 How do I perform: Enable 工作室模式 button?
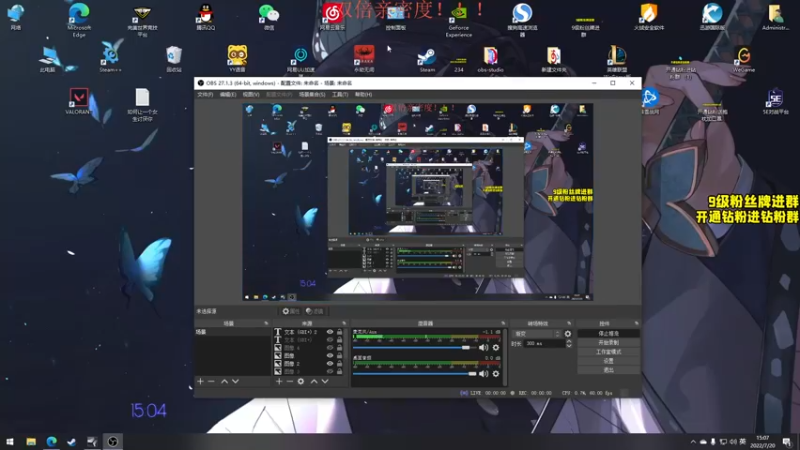point(609,352)
